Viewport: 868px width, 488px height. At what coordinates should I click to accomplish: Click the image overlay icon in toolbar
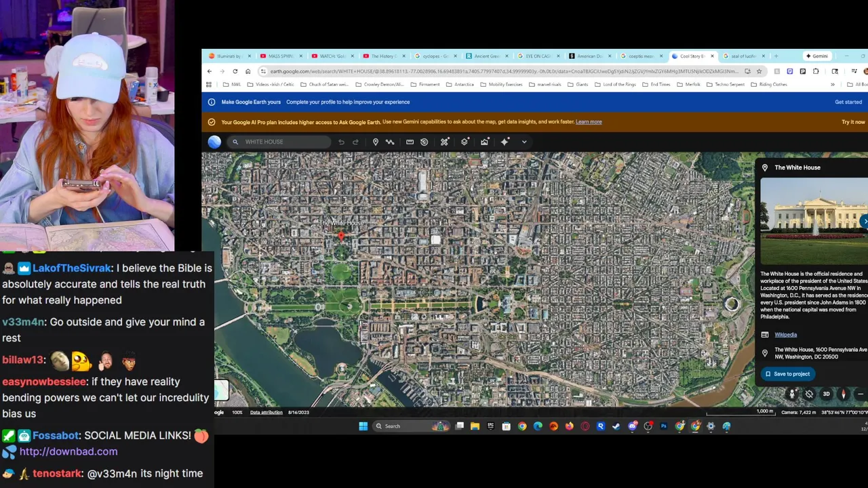click(x=485, y=142)
